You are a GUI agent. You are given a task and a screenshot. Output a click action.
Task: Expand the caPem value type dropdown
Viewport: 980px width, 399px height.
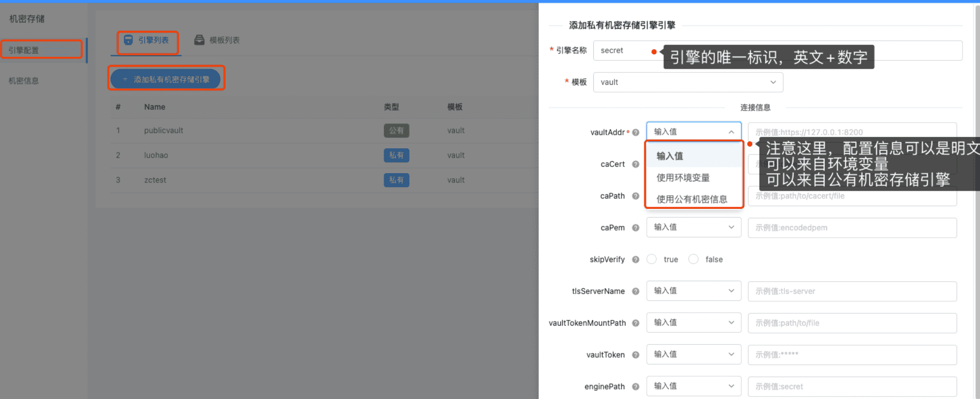tap(693, 227)
